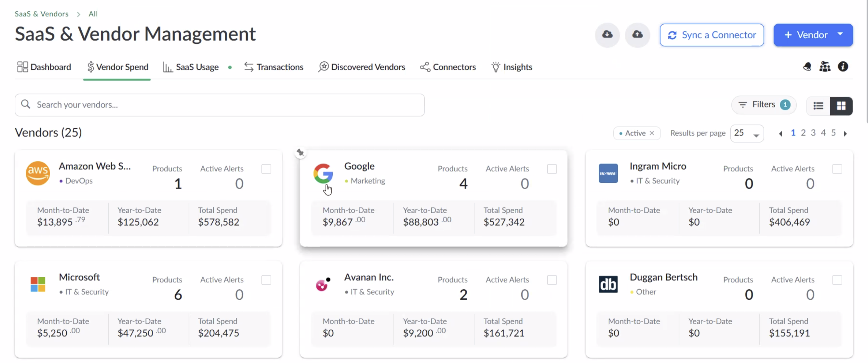This screenshot has width=868, height=363.
Task: Select the Ingram Micro vendor checkbox
Action: (837, 169)
